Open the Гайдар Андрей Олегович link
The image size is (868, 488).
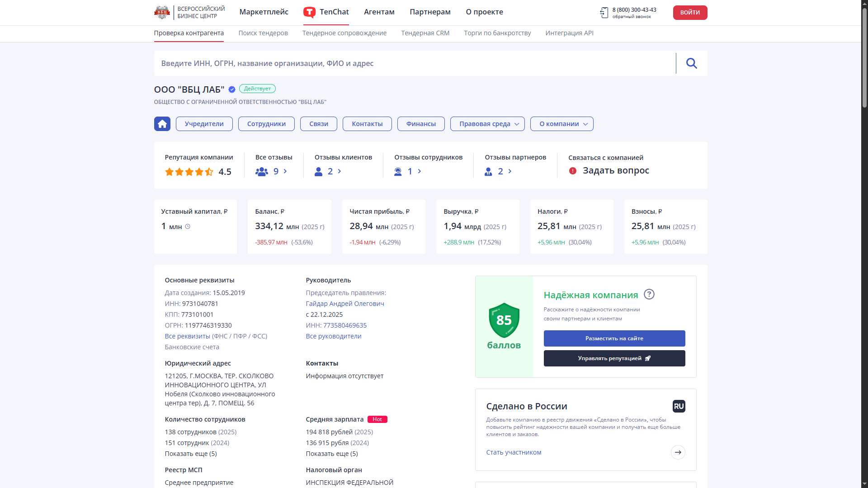click(345, 304)
